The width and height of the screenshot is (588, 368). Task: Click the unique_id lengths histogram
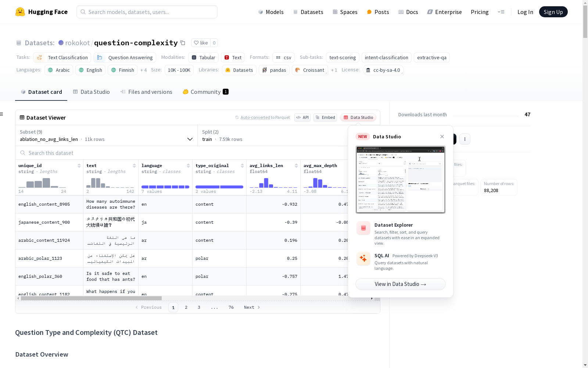(42, 183)
